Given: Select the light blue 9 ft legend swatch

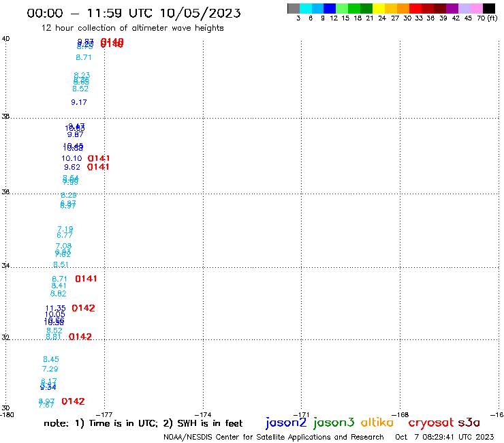Looking at the screenshot, I should [x=317, y=8].
